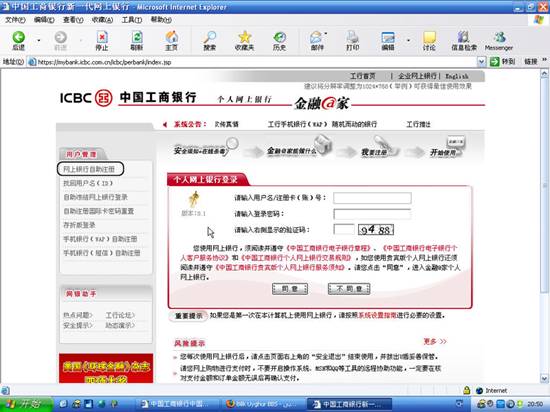Open the 工具(T) menu

click(132, 20)
